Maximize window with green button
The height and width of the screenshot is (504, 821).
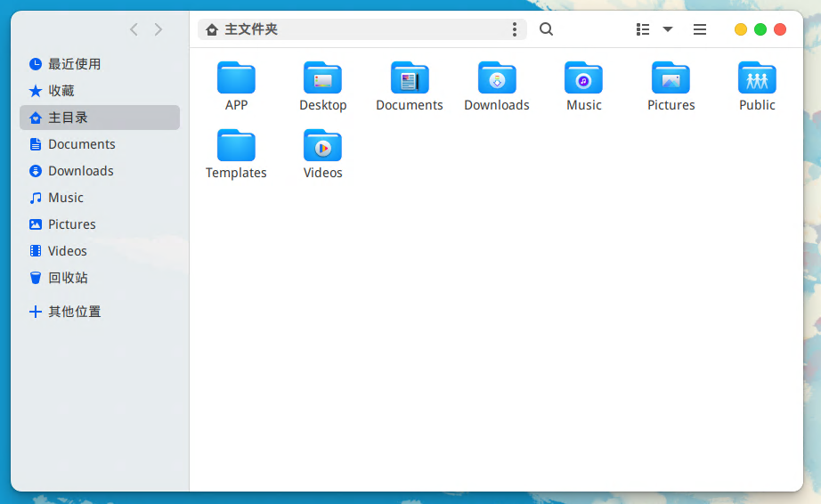[x=760, y=29]
